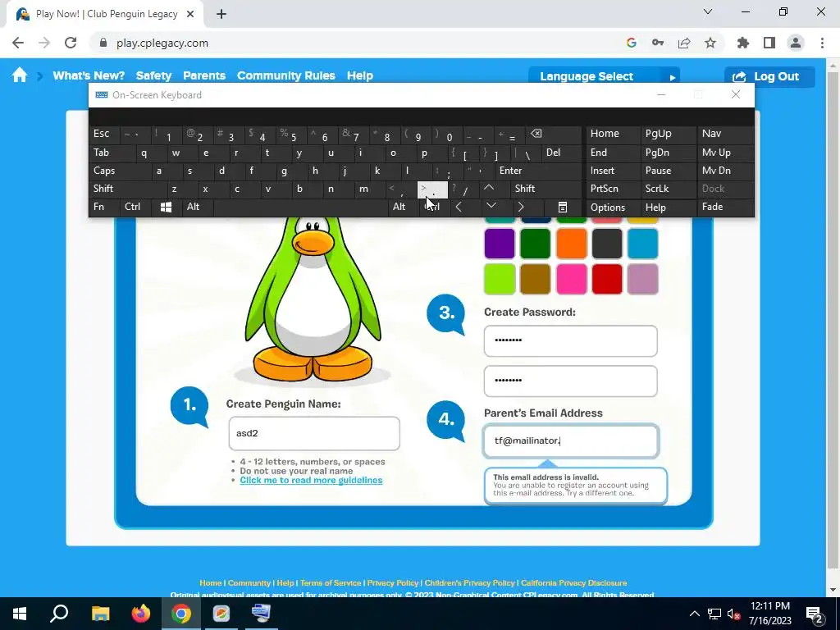Choose lime green penguin color swatch

click(x=500, y=279)
